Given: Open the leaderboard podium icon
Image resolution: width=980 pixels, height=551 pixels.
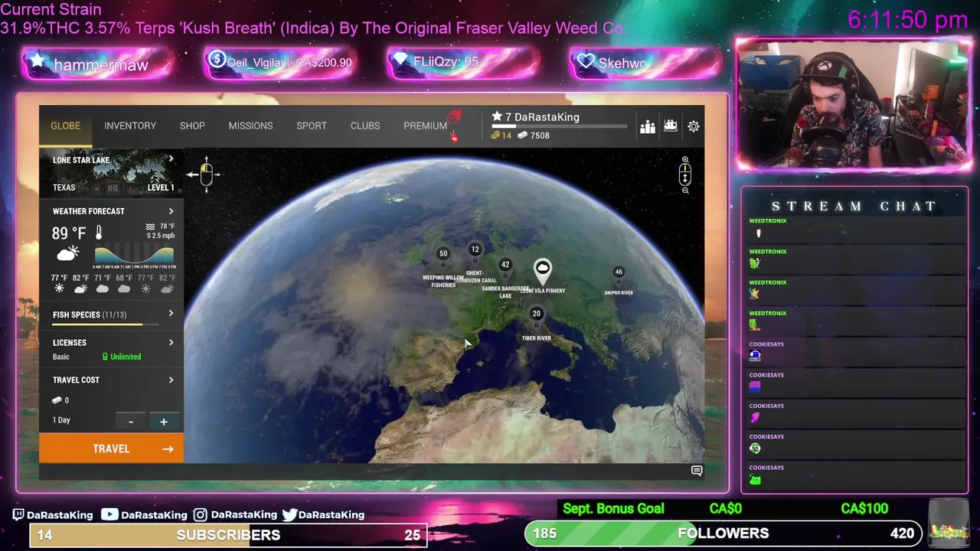Looking at the screenshot, I should pos(648,126).
